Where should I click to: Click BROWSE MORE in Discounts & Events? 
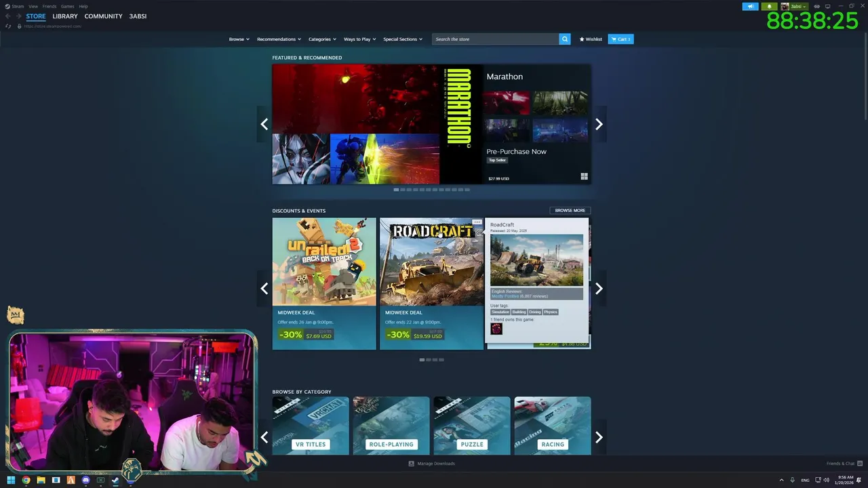click(x=570, y=211)
